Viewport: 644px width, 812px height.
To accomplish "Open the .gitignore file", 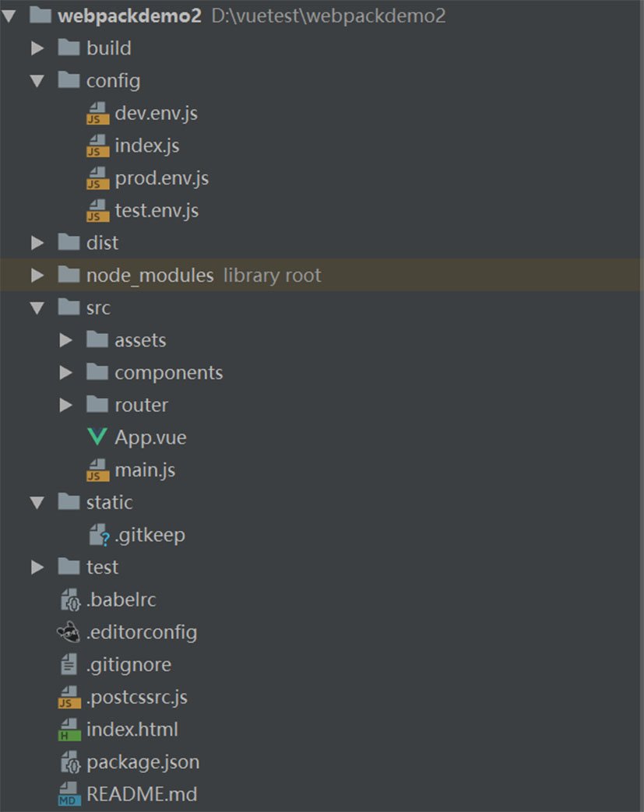I will click(128, 665).
